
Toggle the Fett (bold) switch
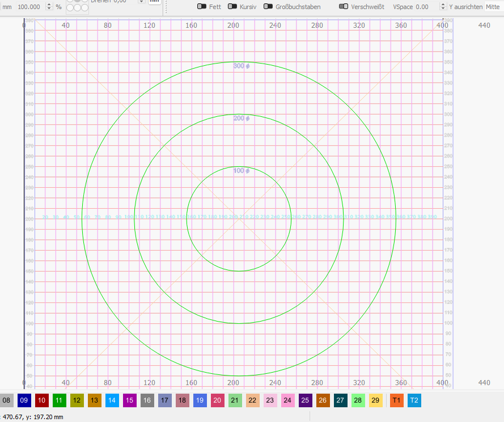[x=201, y=7]
